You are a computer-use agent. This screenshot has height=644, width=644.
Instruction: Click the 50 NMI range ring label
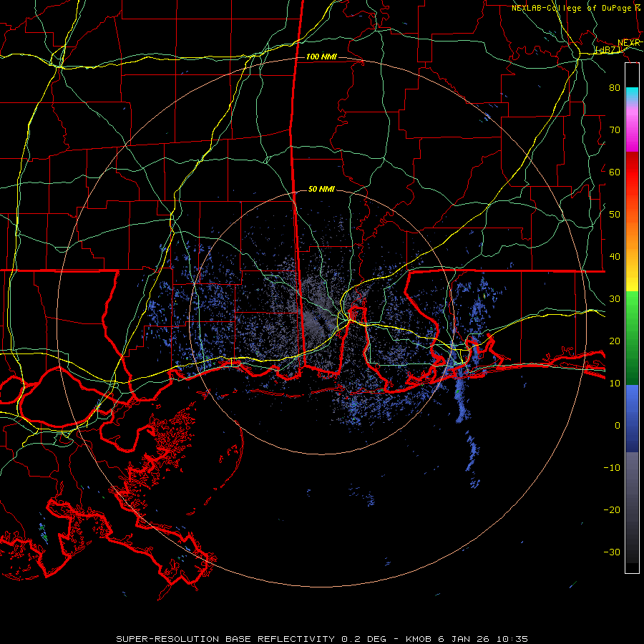click(x=321, y=189)
